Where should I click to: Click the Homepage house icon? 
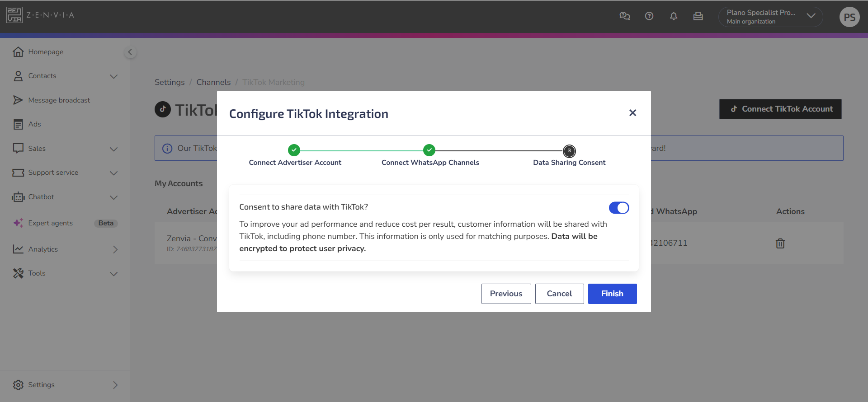[18, 52]
